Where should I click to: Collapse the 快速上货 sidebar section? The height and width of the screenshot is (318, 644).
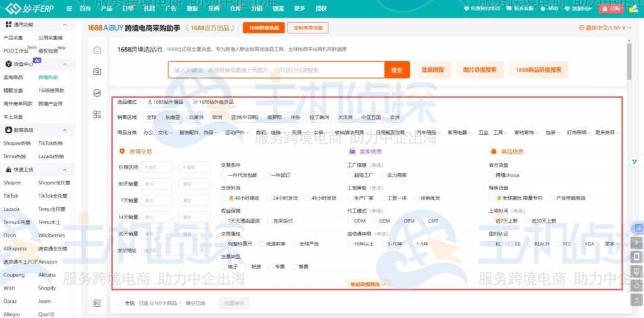coord(65,169)
